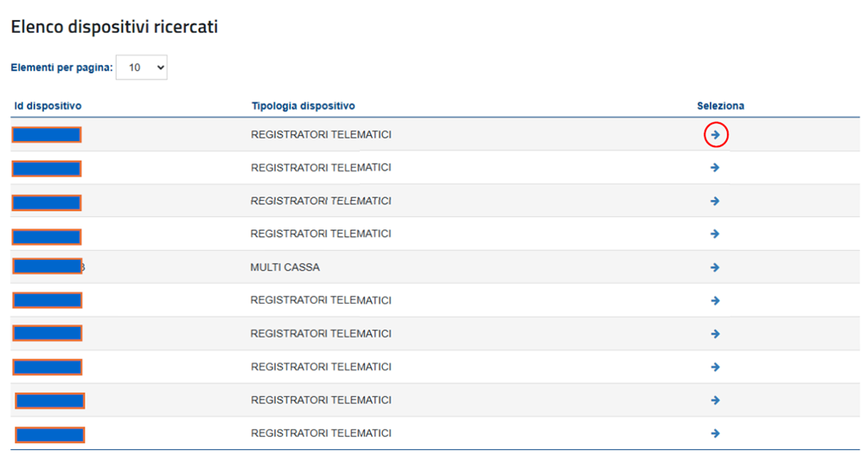Click the MULTI CASSA type cell

285,267
